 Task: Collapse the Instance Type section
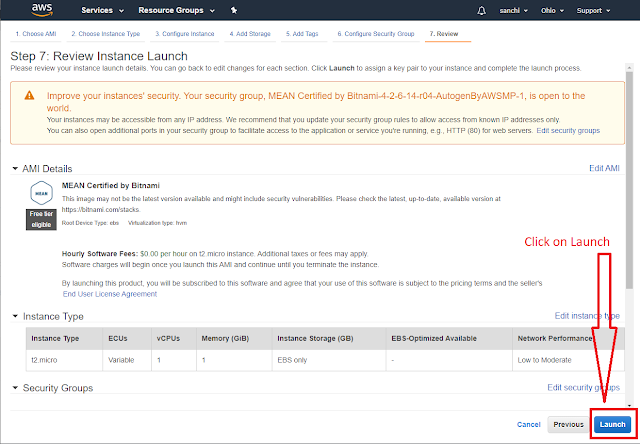(15, 316)
